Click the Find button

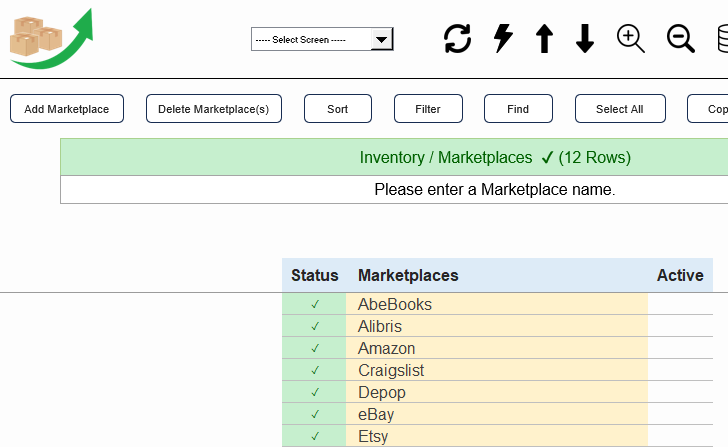pos(518,109)
